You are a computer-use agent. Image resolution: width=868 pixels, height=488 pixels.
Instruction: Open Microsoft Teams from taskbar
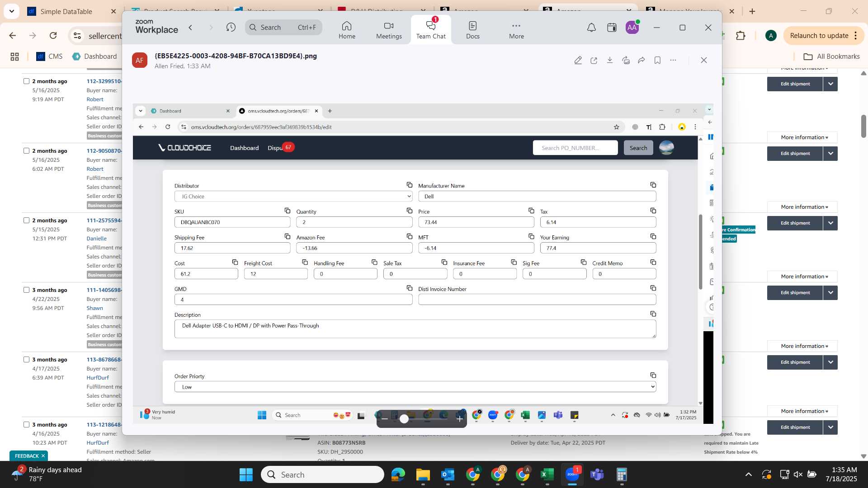597,475
